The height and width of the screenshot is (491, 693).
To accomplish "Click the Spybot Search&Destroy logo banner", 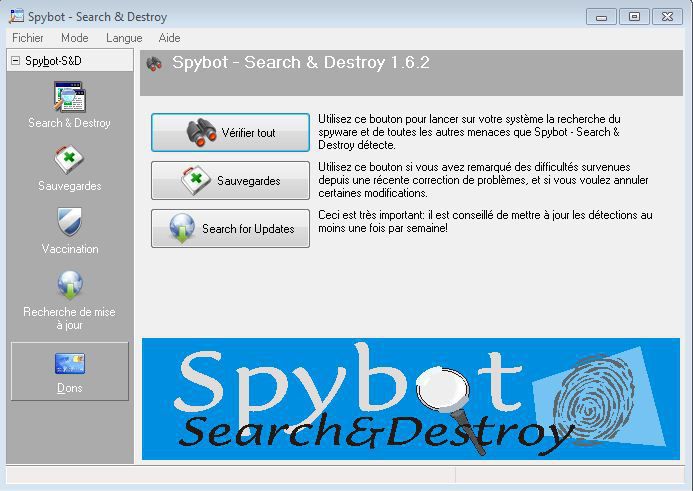I will tap(411, 399).
